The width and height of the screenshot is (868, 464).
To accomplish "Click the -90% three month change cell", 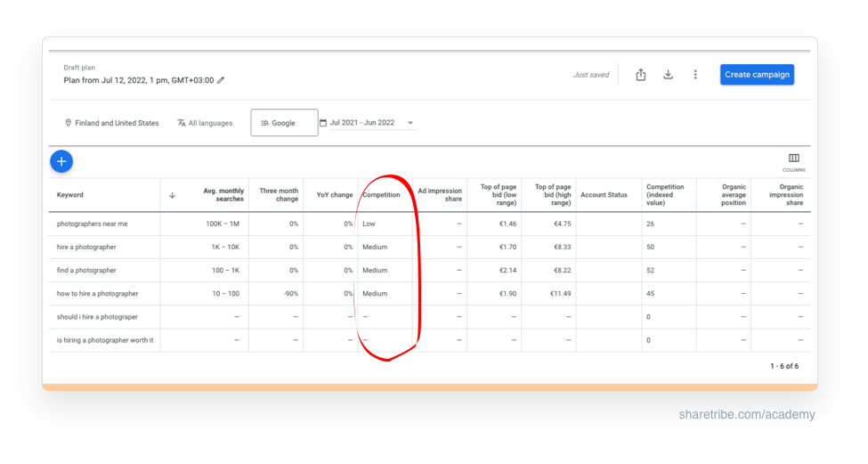I will (x=291, y=294).
